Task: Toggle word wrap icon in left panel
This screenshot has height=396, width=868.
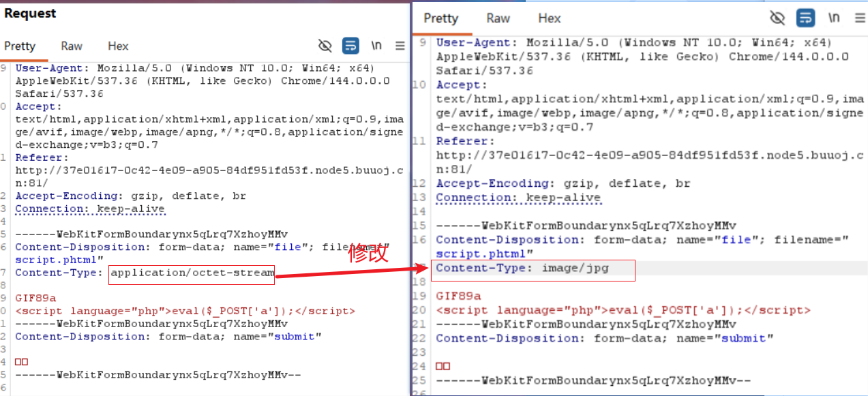Action: point(350,46)
